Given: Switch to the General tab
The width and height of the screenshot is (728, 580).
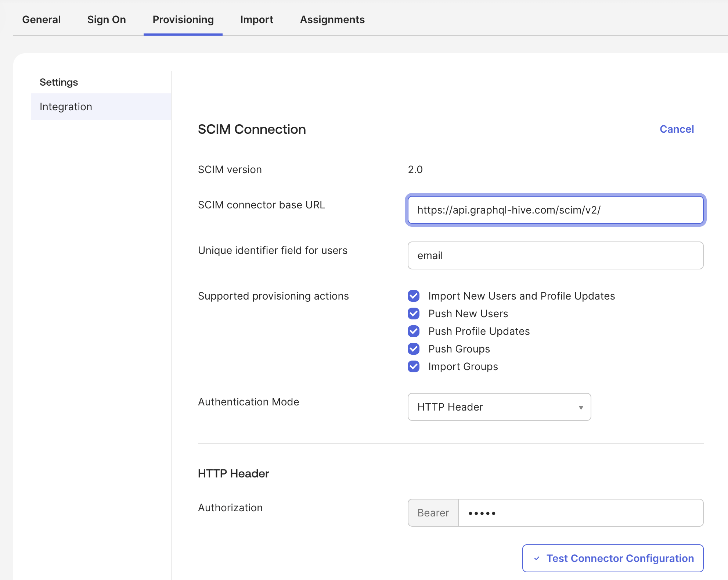Looking at the screenshot, I should 41,19.
